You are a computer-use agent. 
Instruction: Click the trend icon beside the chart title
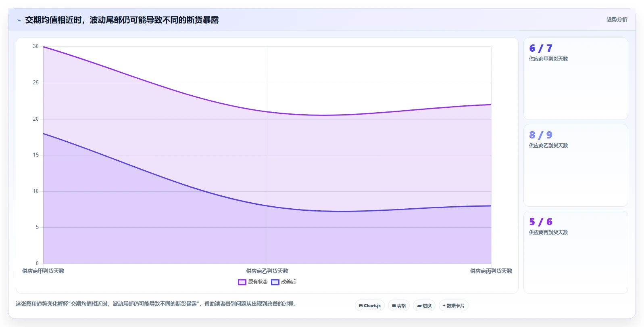pyautogui.click(x=19, y=20)
